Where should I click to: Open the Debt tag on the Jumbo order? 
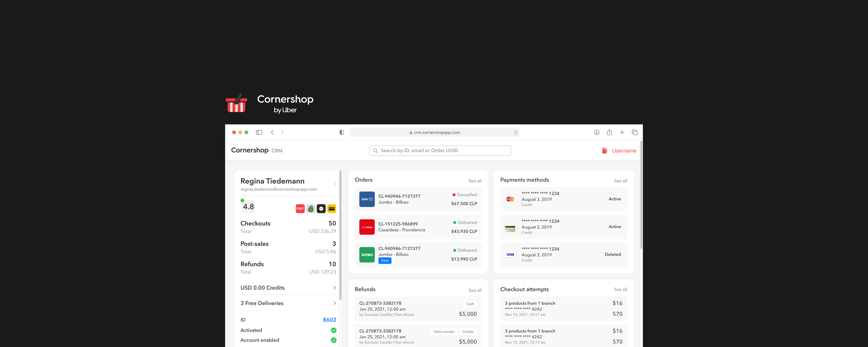(x=385, y=261)
